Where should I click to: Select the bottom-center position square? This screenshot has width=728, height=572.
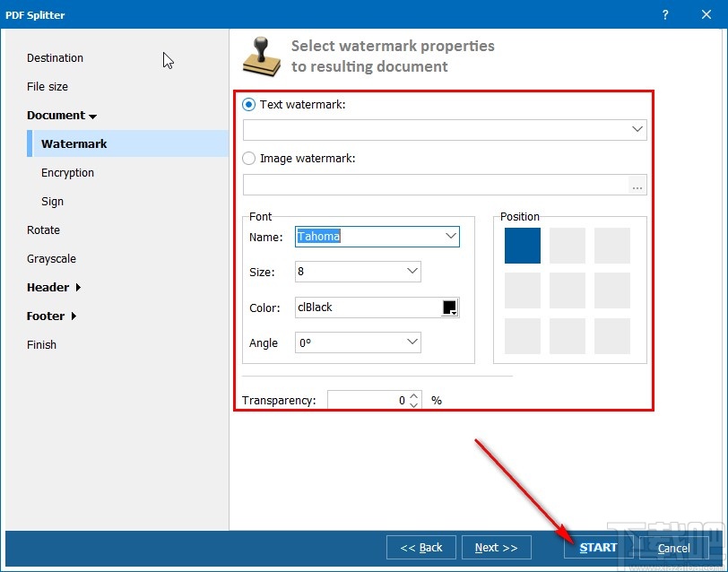coord(568,336)
